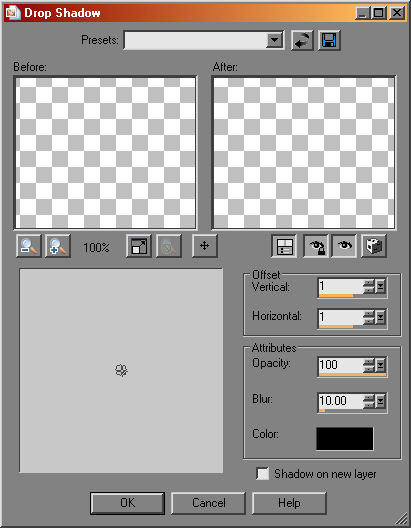Enable Shadow on new layer checkbox
Image resolution: width=411 pixels, height=528 pixels.
[x=263, y=474]
